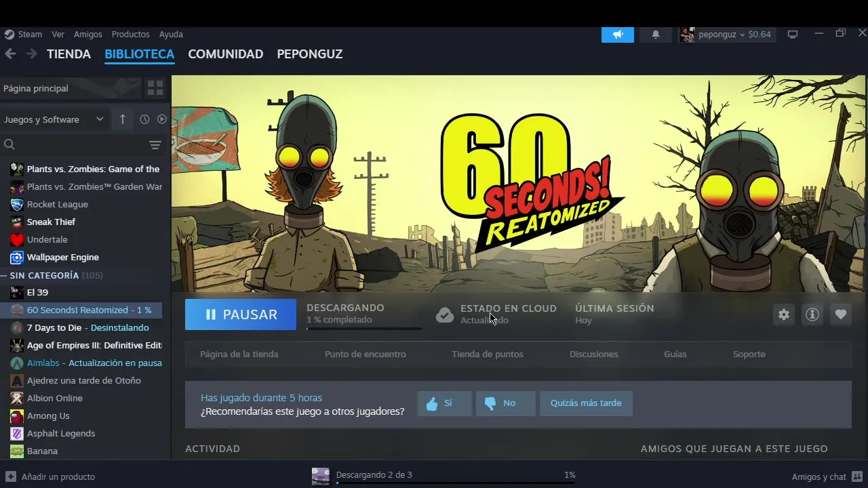This screenshot has width=868, height=488.
Task: Click the download queue game thumbnail
Action: 321,476
